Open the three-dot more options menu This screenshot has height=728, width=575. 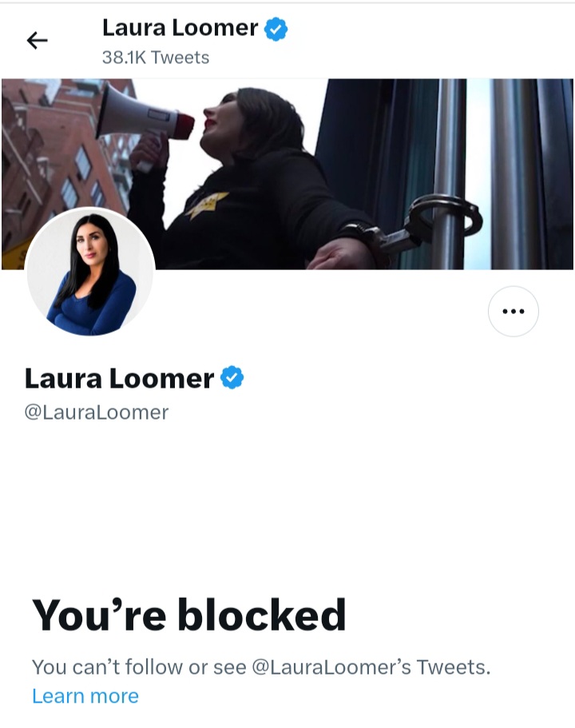point(514,311)
